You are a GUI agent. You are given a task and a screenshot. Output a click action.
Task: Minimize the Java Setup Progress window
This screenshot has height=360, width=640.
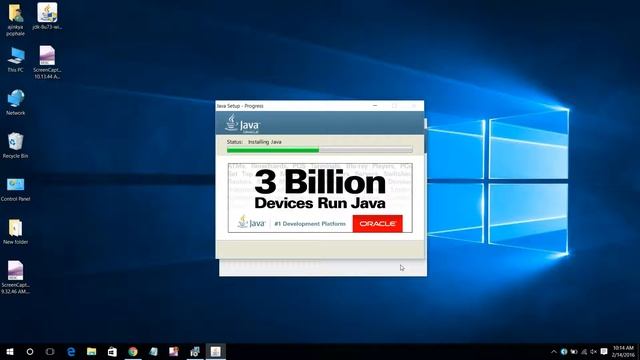point(375,106)
